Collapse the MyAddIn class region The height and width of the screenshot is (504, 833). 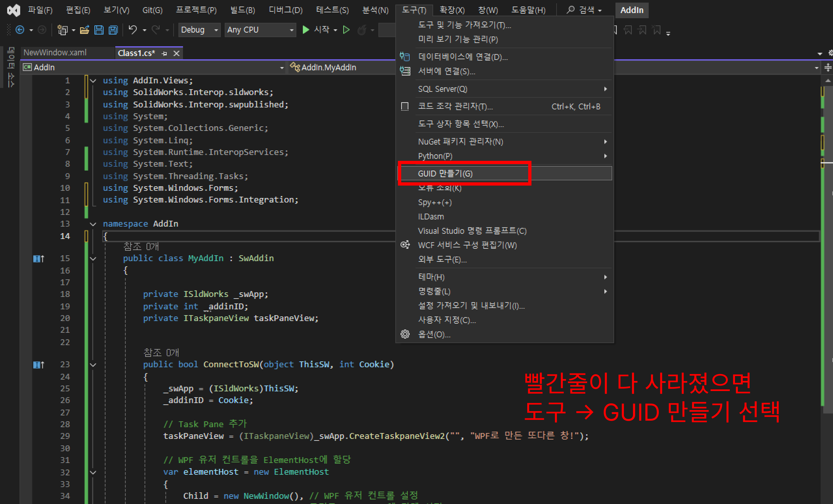93,259
